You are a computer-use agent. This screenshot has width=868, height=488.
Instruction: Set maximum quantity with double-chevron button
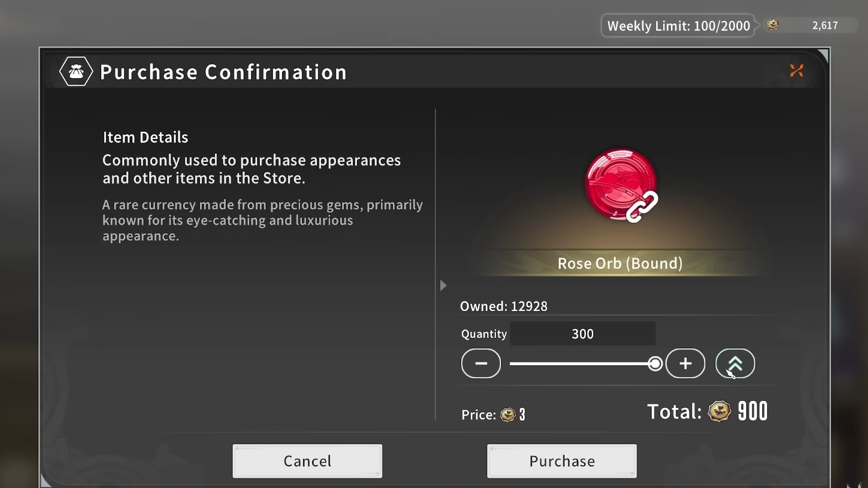click(x=735, y=363)
